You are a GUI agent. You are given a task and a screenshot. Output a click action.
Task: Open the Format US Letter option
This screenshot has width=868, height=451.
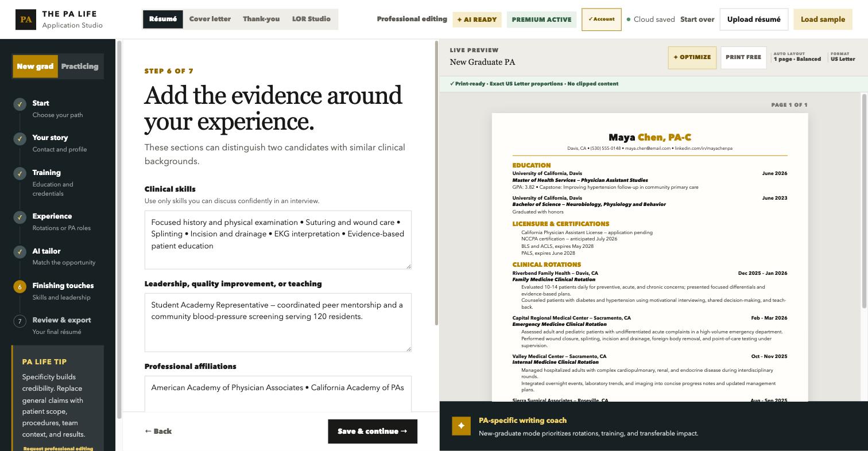pos(843,57)
